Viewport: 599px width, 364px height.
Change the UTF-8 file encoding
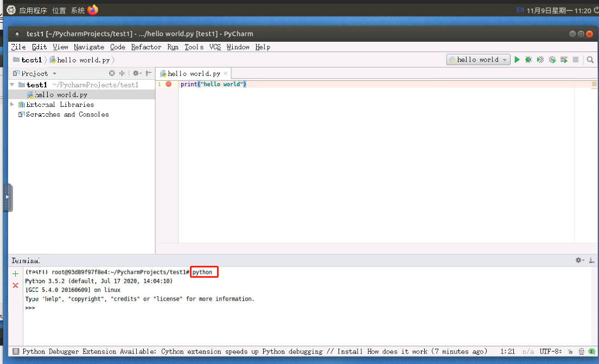(x=551, y=352)
